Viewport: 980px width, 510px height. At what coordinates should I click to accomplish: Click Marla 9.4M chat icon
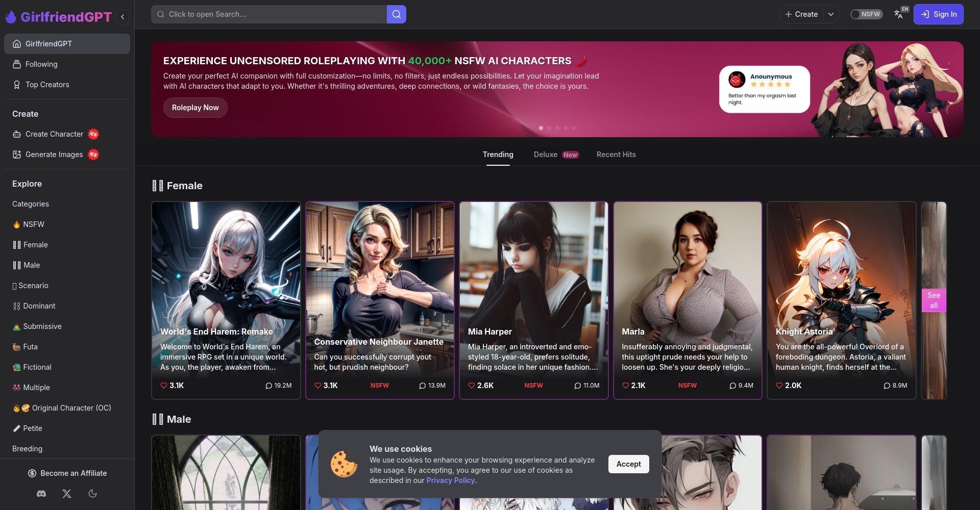point(733,386)
